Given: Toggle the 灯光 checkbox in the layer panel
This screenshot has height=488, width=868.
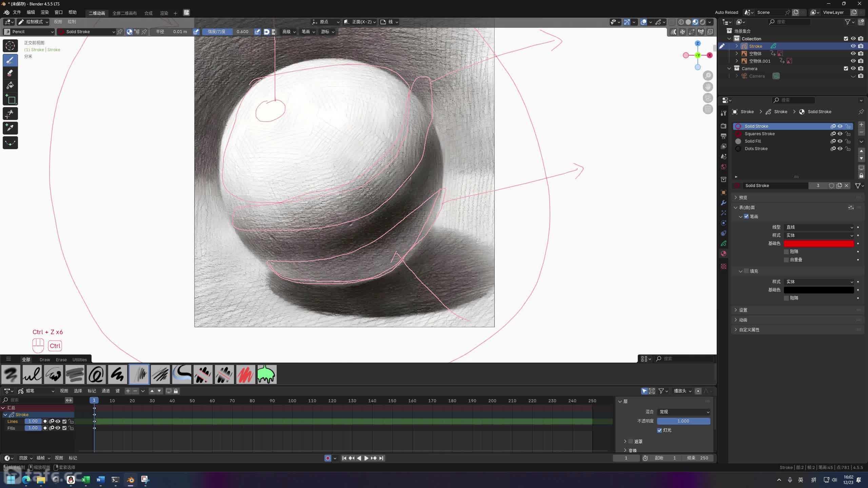Looking at the screenshot, I should (659, 430).
